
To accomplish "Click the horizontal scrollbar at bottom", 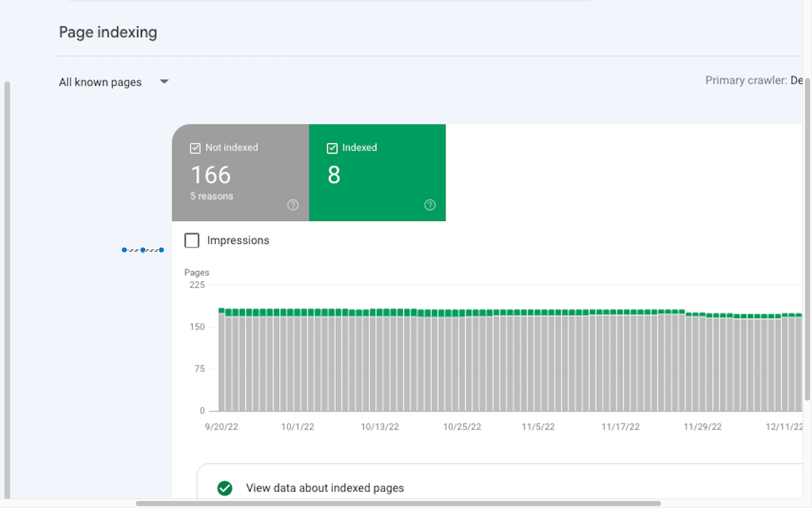I will coord(398,504).
